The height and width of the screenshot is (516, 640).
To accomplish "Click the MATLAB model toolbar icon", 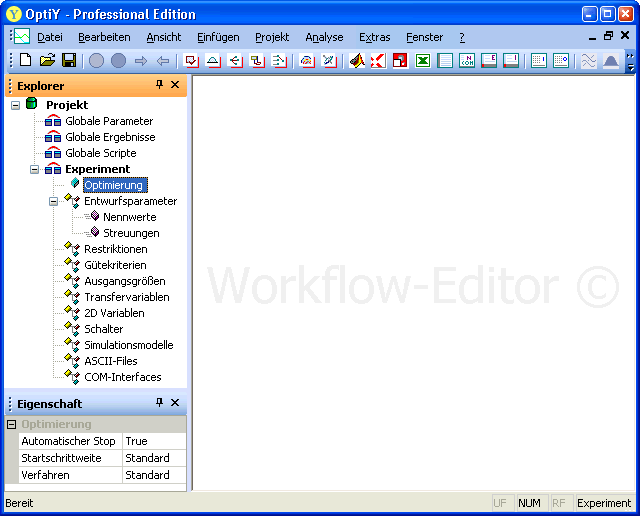I will pyautogui.click(x=357, y=61).
